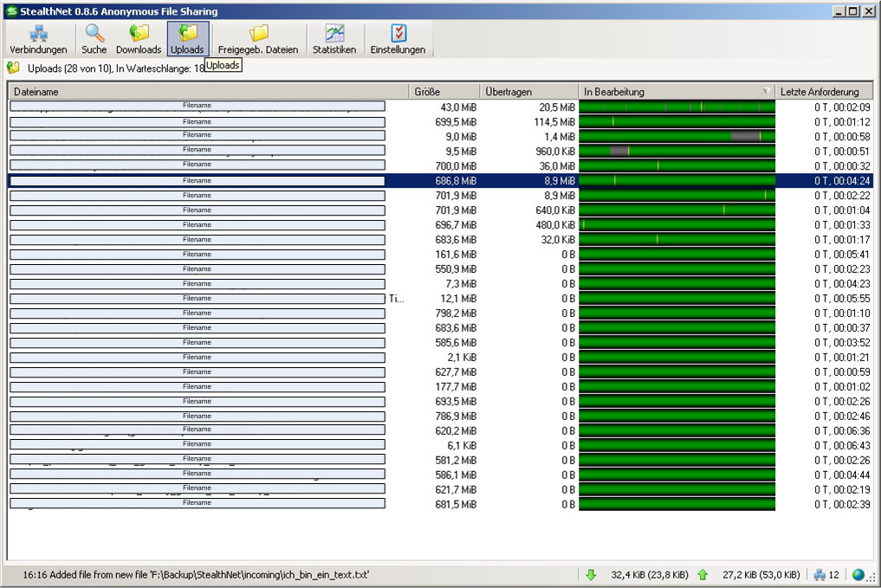The height and width of the screenshot is (588, 881).
Task: Select the size cell 6,1 KiB
Action: pos(462,445)
